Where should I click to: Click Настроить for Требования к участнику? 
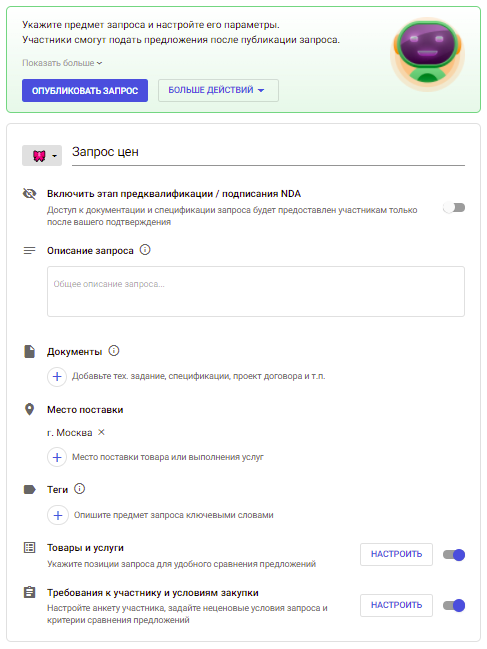pos(396,605)
